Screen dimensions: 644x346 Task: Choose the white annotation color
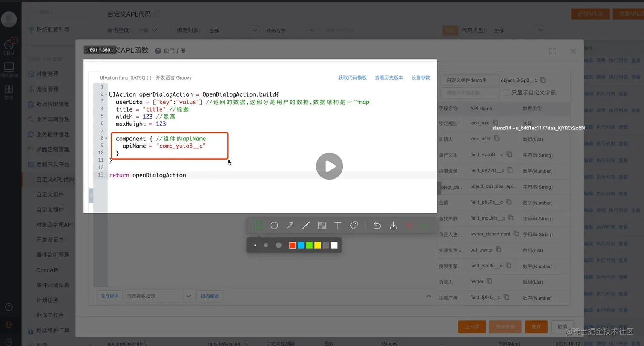[x=334, y=245]
